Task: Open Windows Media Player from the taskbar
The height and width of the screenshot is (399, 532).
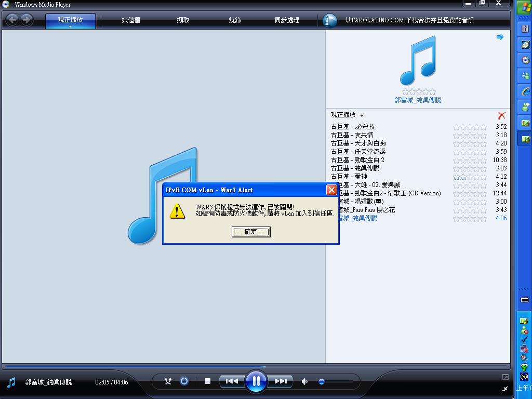Action: click(x=525, y=60)
